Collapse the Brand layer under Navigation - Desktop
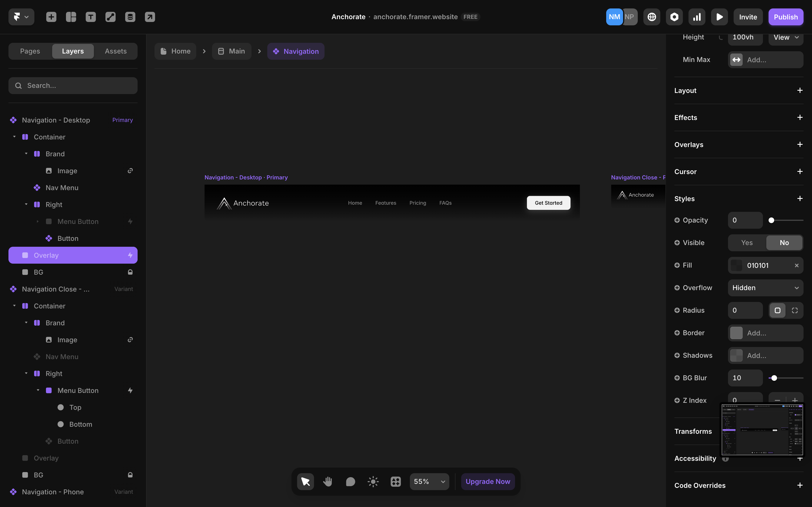The width and height of the screenshot is (812, 507). (x=26, y=154)
